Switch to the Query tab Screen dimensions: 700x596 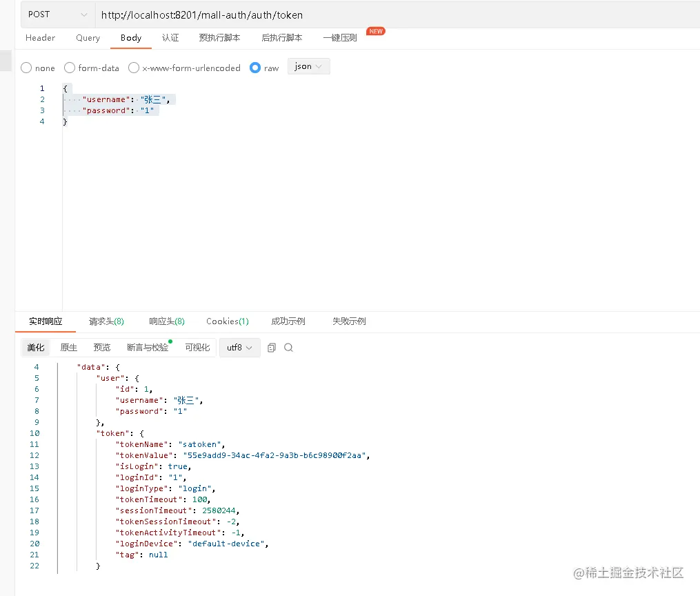tap(88, 38)
